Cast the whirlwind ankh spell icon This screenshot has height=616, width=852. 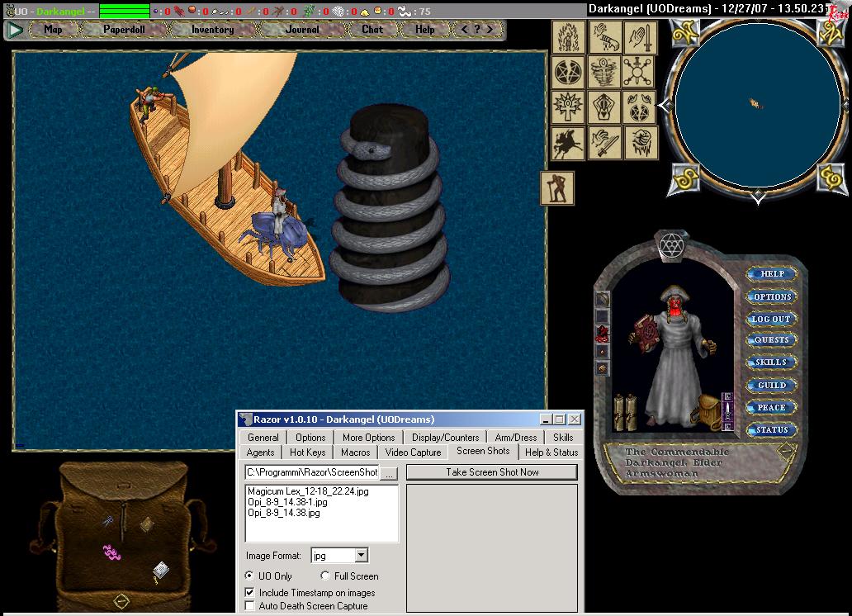(x=604, y=73)
